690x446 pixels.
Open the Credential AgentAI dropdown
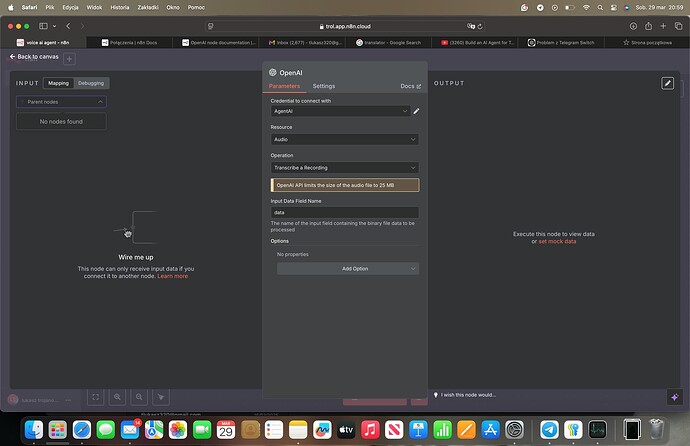pyautogui.click(x=341, y=111)
